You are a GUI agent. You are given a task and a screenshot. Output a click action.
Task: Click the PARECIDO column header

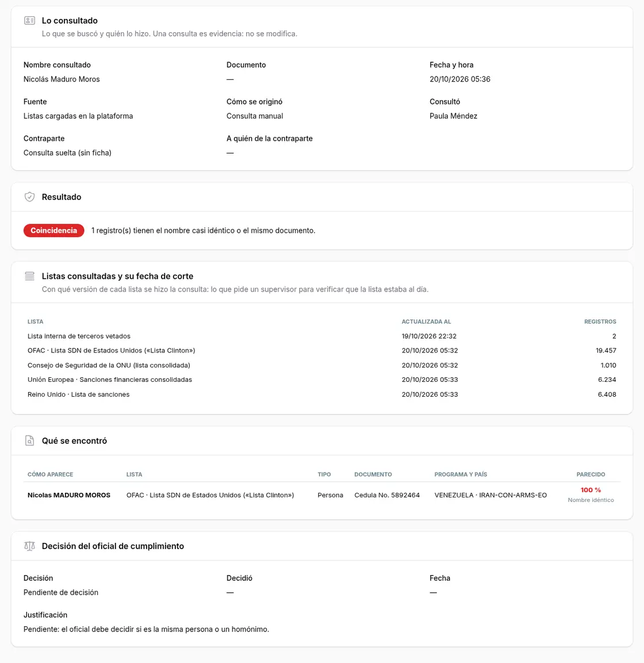591,474
